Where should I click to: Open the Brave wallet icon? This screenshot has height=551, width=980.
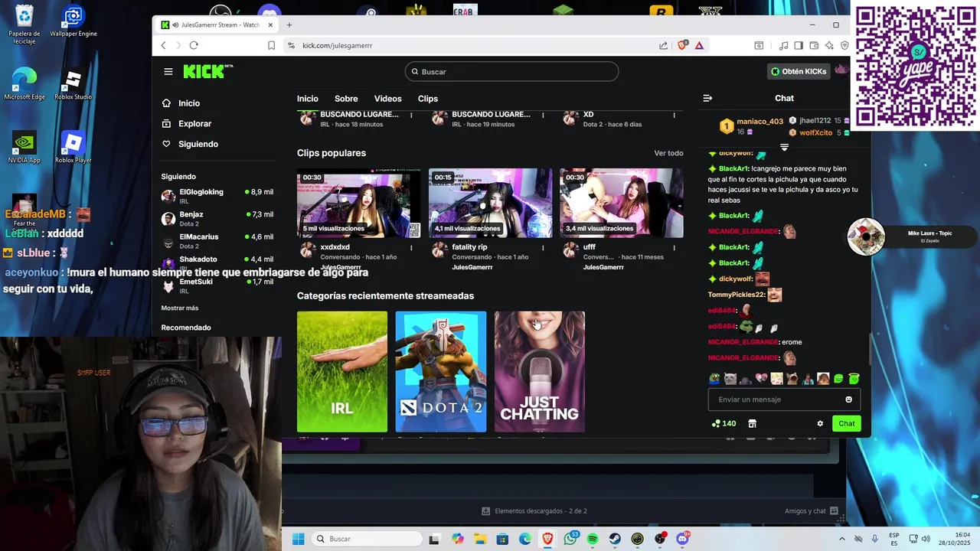click(x=814, y=45)
